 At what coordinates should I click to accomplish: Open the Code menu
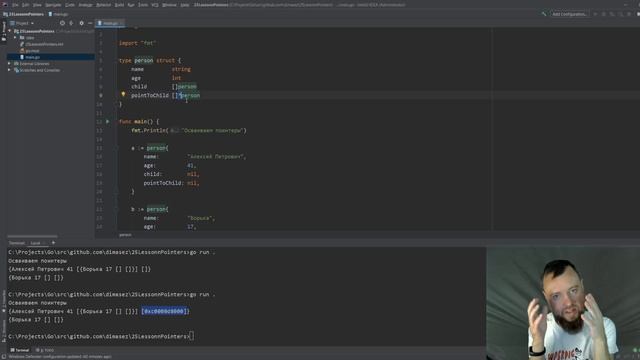[x=70, y=5]
